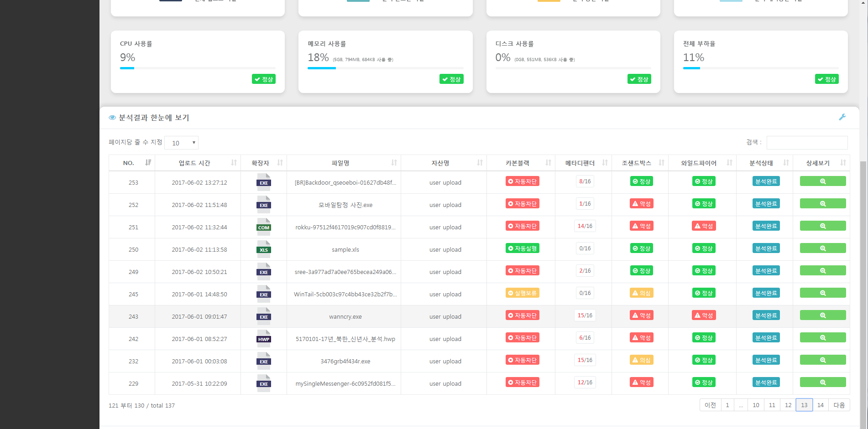
Task: Open the rows-per-page dropdown showing 10
Action: coord(181,143)
